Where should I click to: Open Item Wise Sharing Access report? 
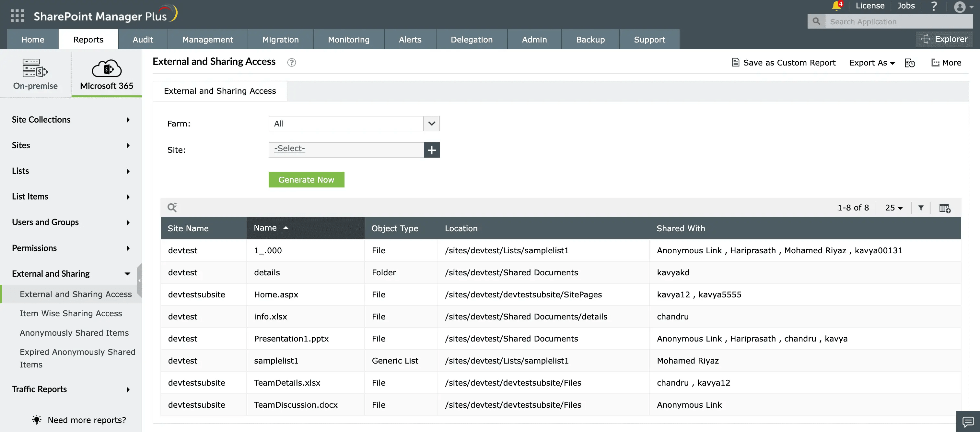pyautogui.click(x=71, y=313)
